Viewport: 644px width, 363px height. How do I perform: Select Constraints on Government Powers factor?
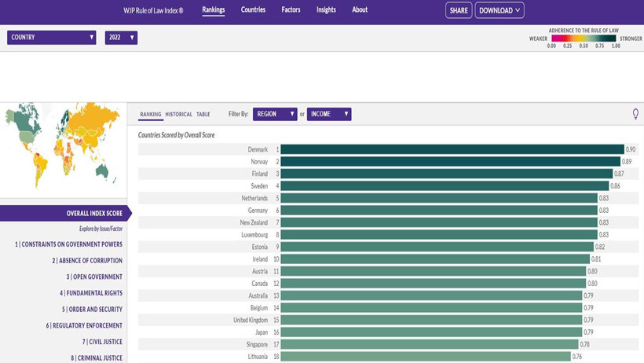click(x=68, y=244)
